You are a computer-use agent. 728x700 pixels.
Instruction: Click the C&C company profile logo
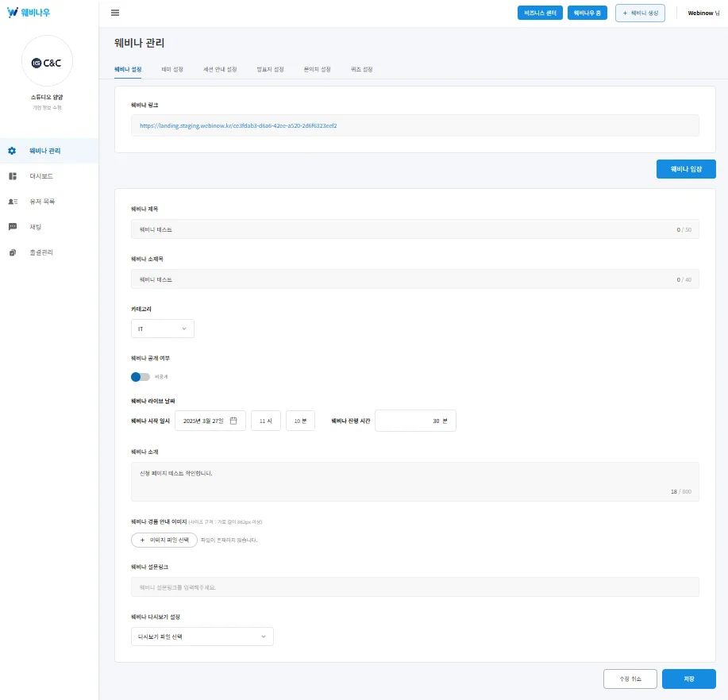pyautogui.click(x=52, y=63)
